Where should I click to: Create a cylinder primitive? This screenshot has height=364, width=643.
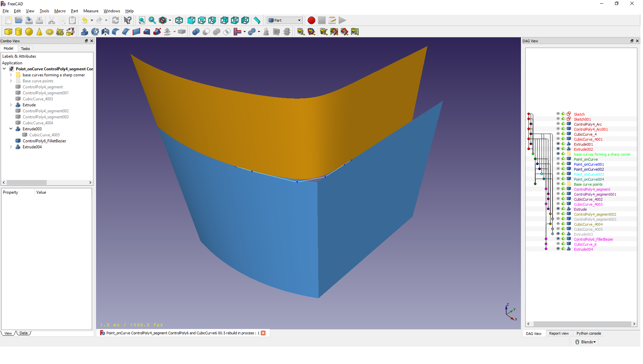point(19,32)
